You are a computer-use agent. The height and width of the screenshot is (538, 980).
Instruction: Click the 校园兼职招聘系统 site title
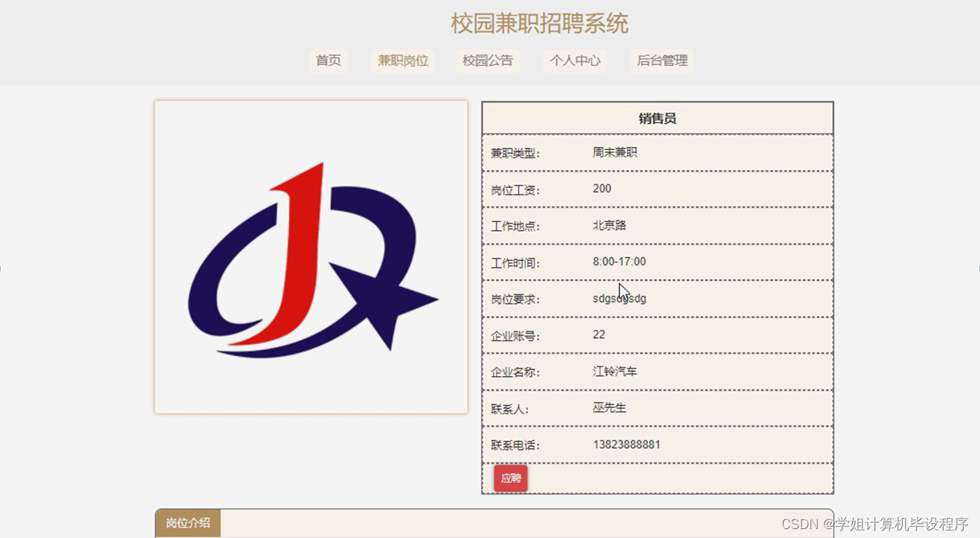540,23
